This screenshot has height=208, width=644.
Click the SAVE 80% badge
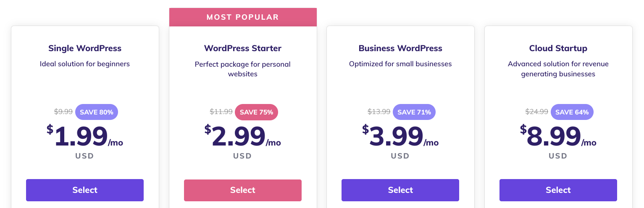(x=97, y=112)
